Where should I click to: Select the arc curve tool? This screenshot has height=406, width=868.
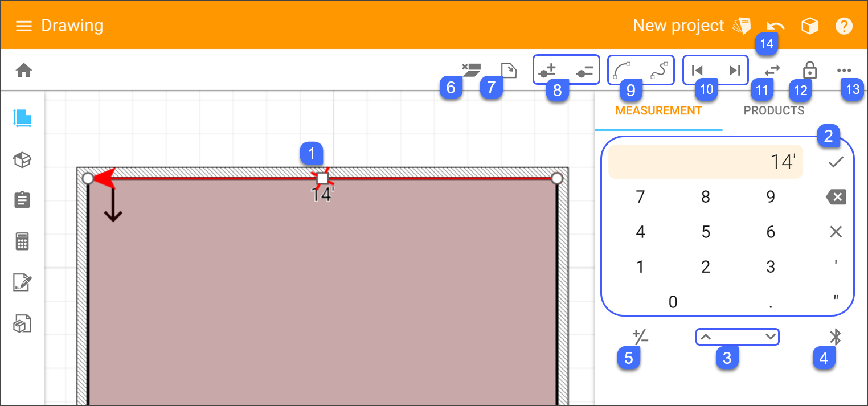click(623, 71)
